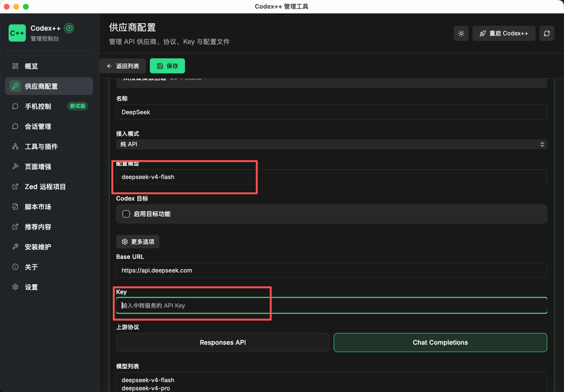This screenshot has height=392, width=564.
Task: Open 页面增强 in sidebar
Action: pyautogui.click(x=49, y=167)
